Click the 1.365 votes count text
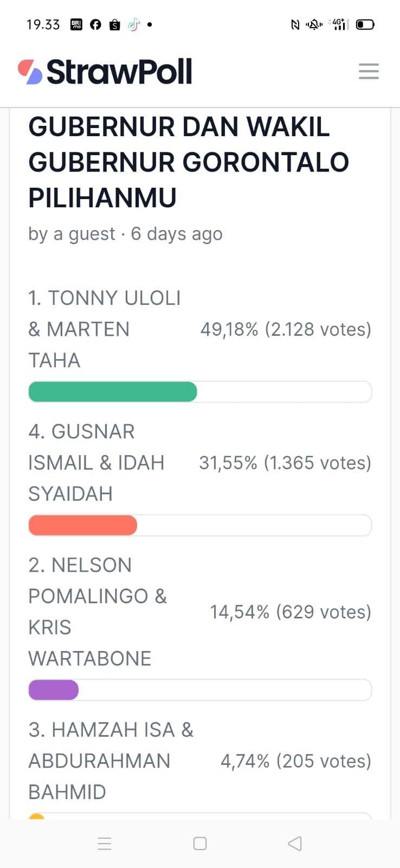Screen dimensions: 400x868 tap(318, 463)
